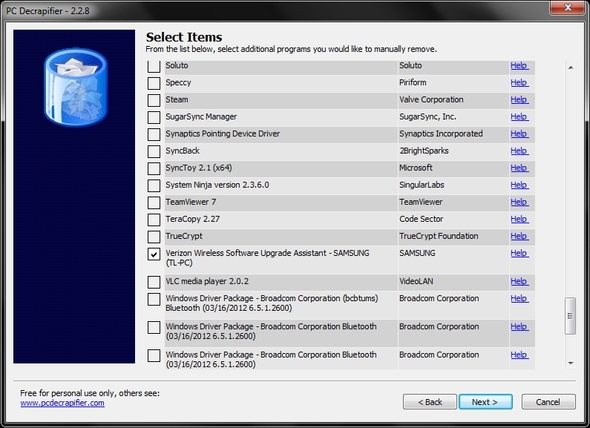Open Help link for TeraCopy Code Sector
Screen dimensions: 590x428
click(x=519, y=219)
